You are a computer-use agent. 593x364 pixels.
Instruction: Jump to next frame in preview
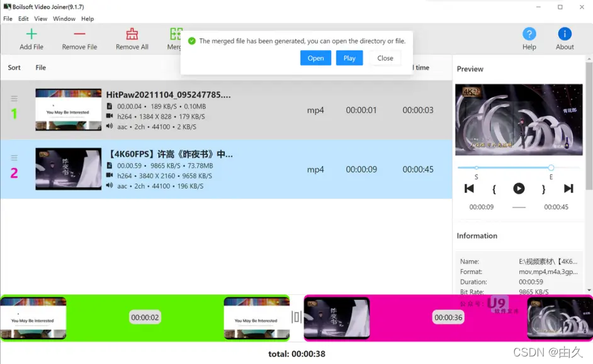point(568,189)
